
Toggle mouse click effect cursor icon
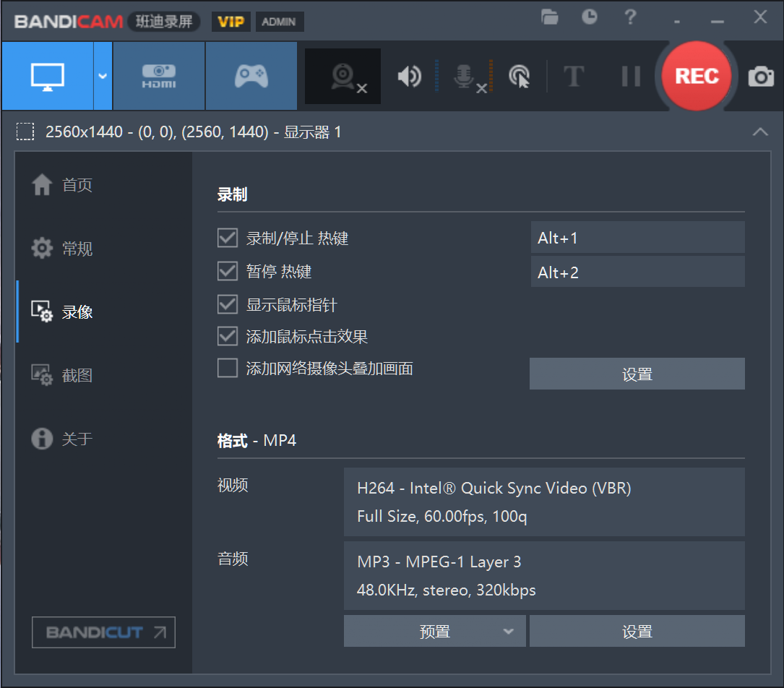point(520,77)
